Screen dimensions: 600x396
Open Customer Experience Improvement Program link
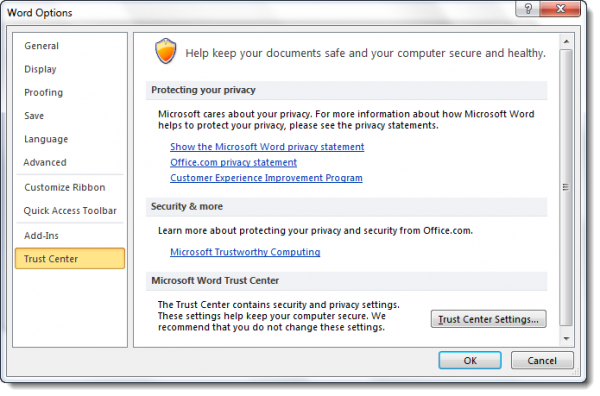(x=266, y=178)
